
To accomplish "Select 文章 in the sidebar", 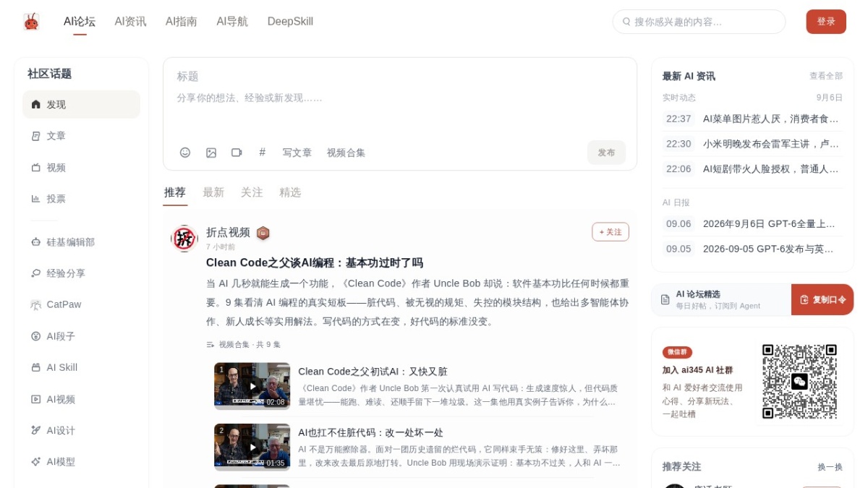I will pos(81,136).
